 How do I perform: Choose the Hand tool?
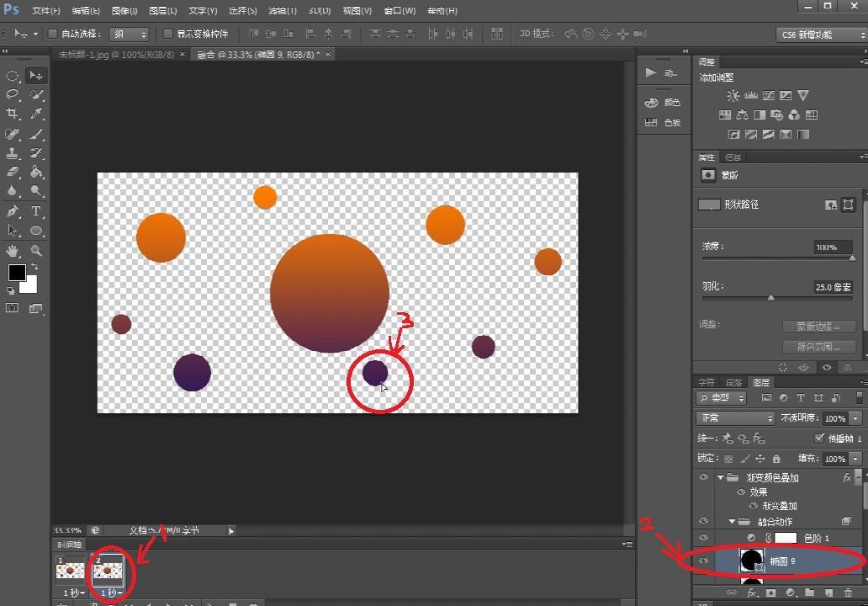(13, 251)
